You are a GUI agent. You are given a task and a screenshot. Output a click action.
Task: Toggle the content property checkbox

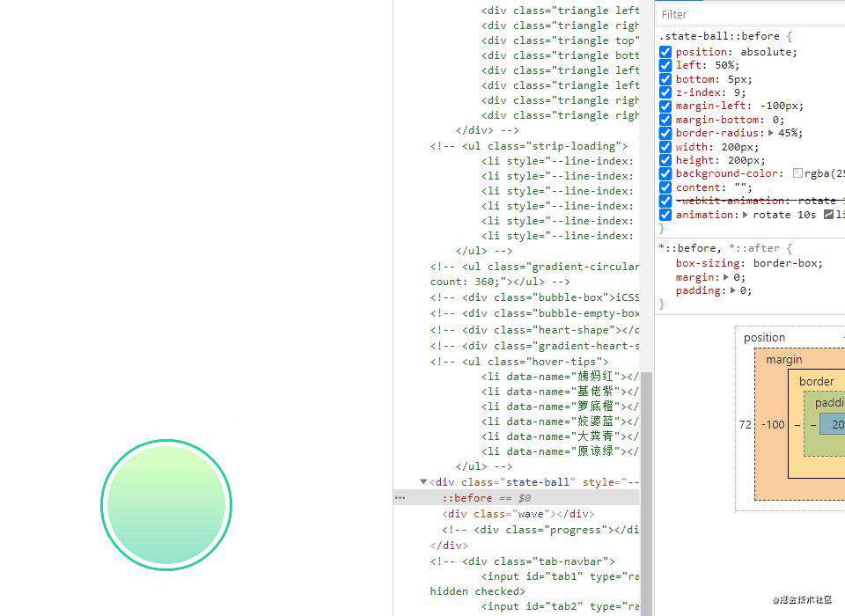(x=665, y=187)
